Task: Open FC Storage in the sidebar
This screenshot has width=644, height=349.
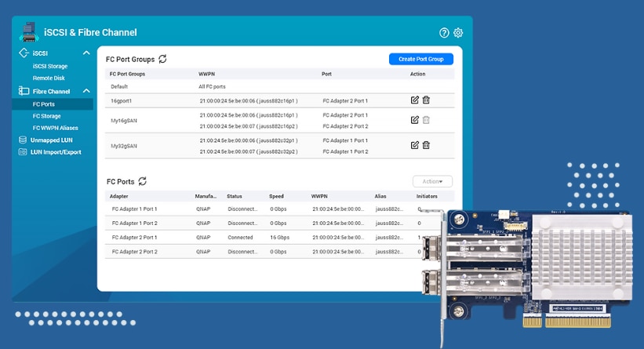Action: (x=47, y=116)
